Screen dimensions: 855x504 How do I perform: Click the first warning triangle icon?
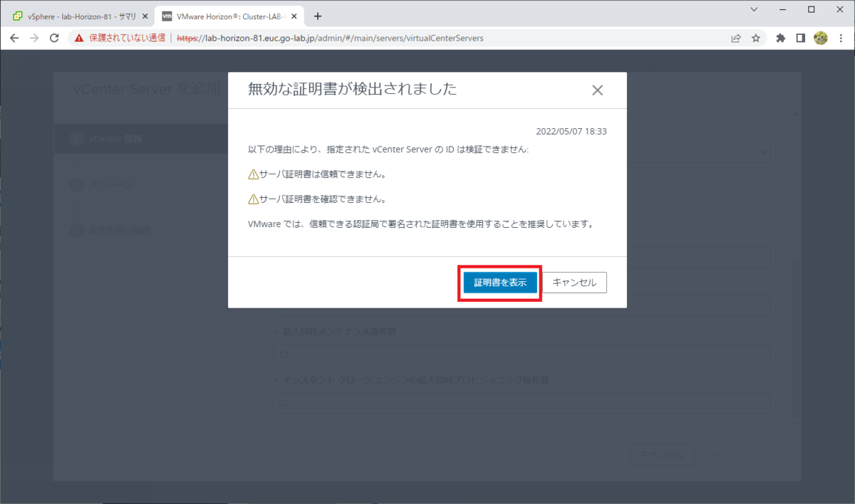(x=253, y=174)
